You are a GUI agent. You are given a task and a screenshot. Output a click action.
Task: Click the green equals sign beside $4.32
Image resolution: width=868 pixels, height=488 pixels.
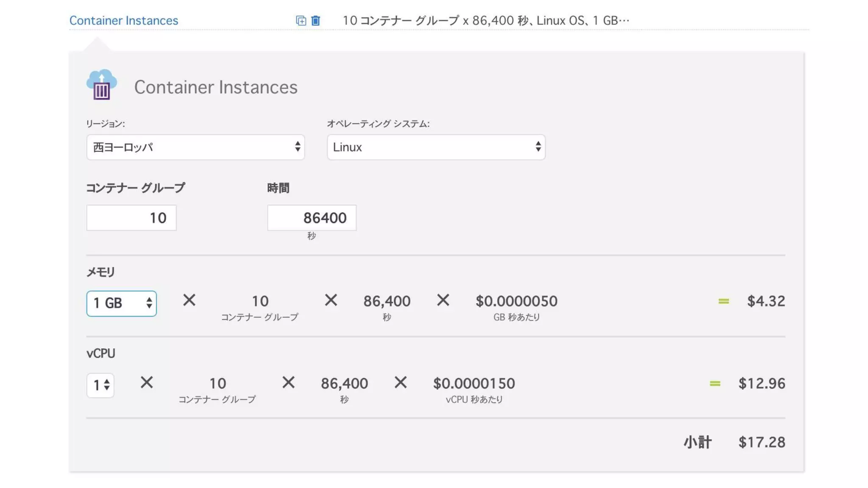click(x=723, y=301)
